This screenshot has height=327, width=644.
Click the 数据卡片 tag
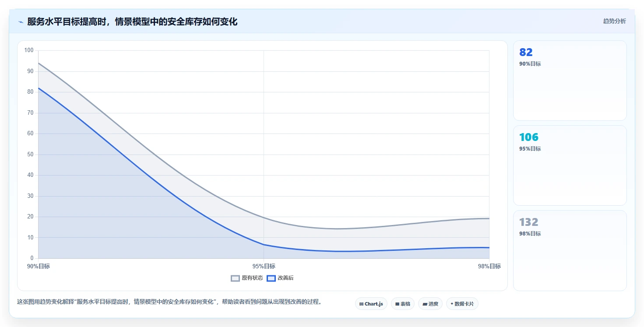(x=462, y=304)
